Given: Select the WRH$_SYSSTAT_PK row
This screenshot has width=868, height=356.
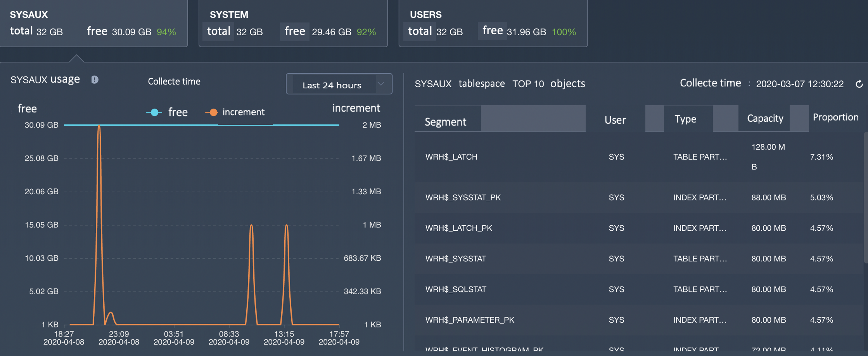Looking at the screenshot, I should (463, 198).
